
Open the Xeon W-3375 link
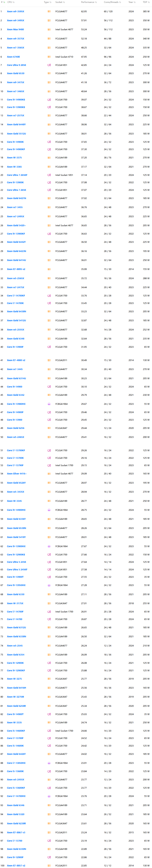[x=15, y=158]
